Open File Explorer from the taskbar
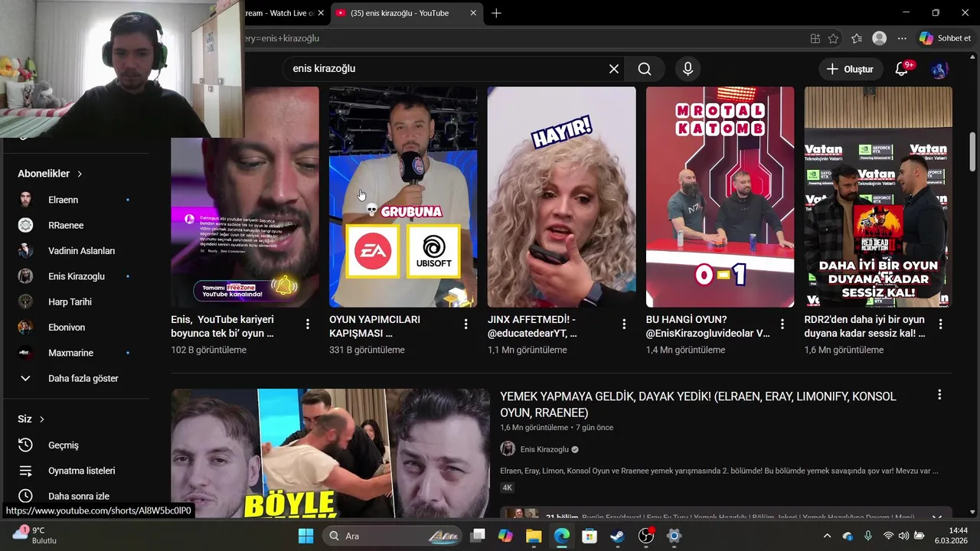The width and height of the screenshot is (980, 551). click(534, 536)
